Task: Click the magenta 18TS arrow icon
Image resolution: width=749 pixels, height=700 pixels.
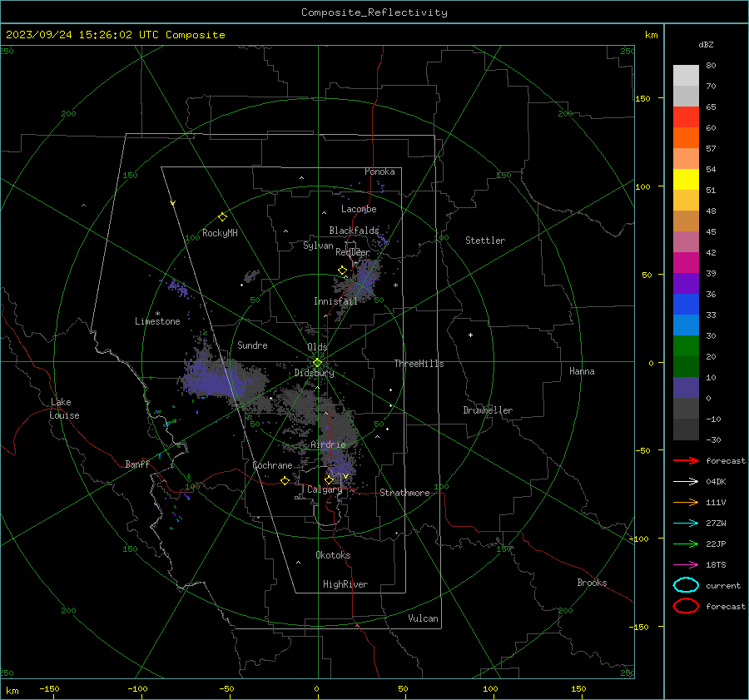Action: pos(686,565)
